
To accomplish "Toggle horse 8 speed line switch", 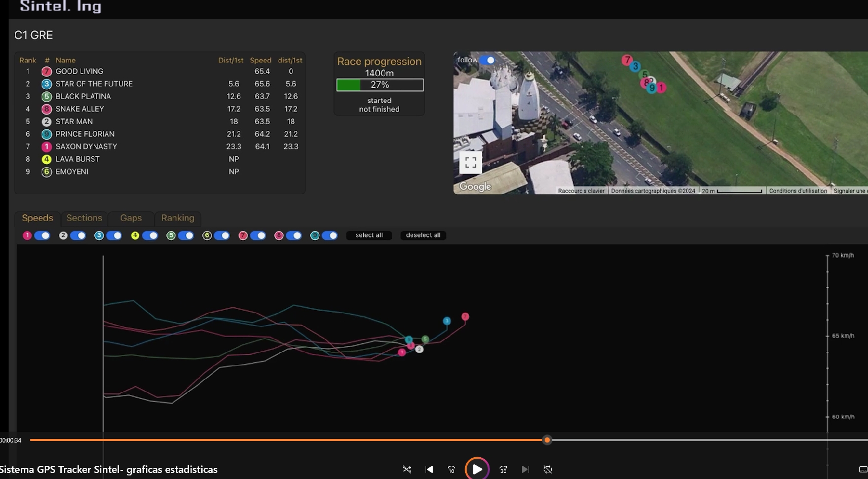I will [x=294, y=235].
